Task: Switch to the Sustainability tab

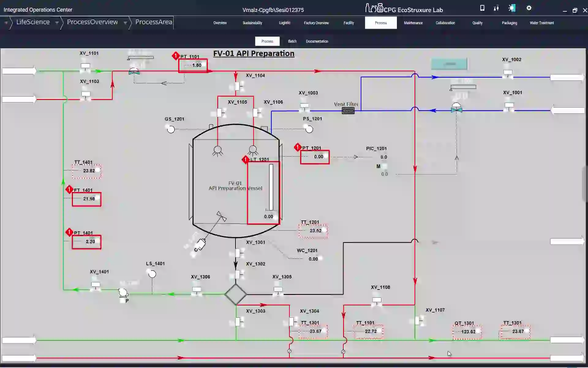Action: 252,23
